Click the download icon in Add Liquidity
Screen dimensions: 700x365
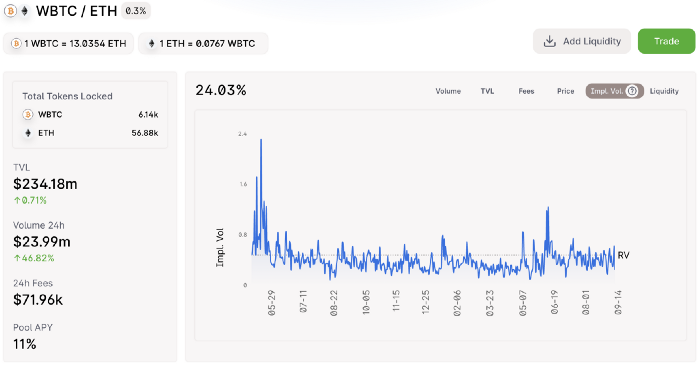pyautogui.click(x=550, y=41)
